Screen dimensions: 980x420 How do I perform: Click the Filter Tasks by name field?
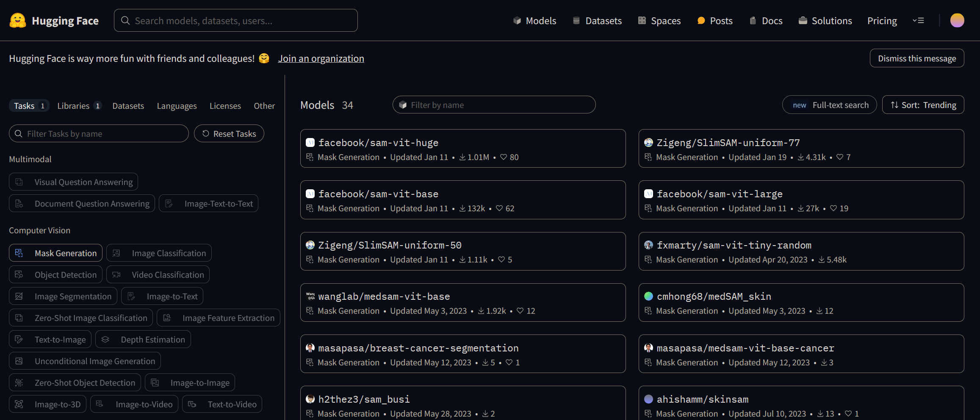[99, 134]
